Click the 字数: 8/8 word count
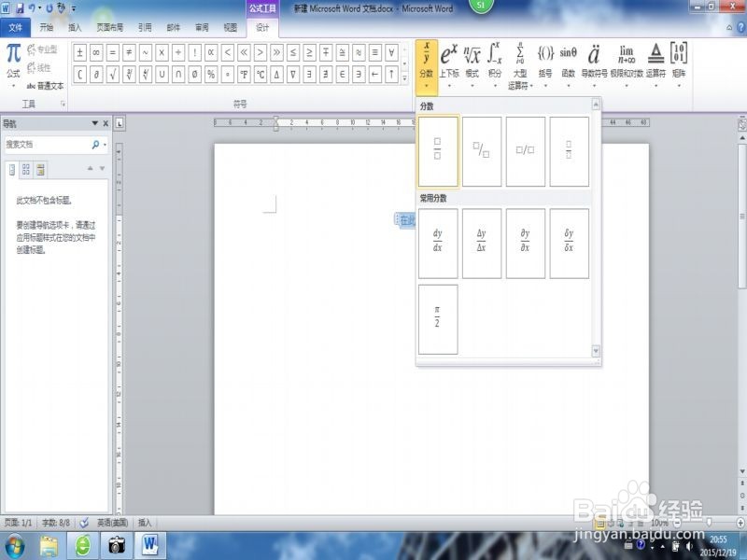The width and height of the screenshot is (747, 560). coord(56,523)
